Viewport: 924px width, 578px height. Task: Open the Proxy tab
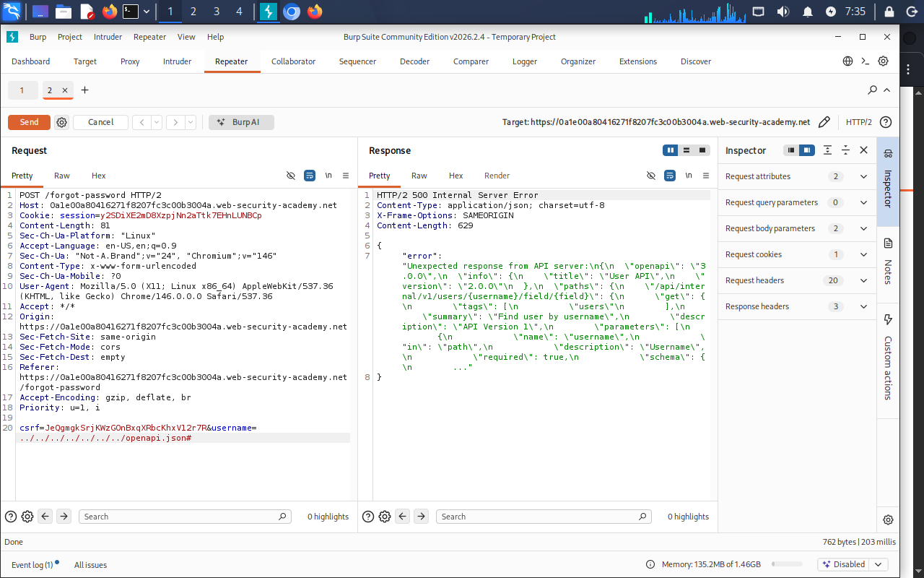(x=130, y=61)
